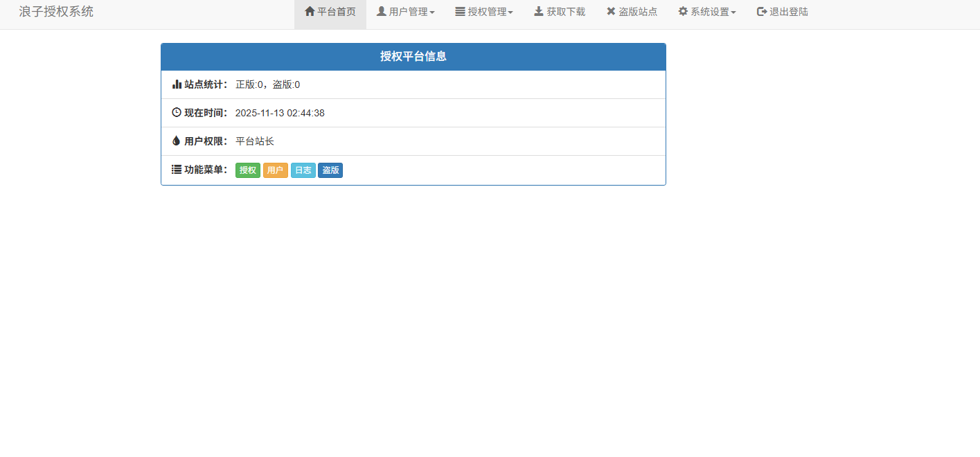Click the gear icon next to 系统设置

pos(681,11)
